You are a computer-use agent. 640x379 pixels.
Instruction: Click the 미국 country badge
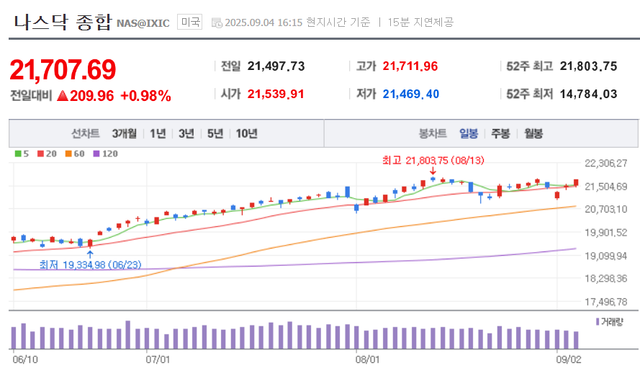tap(190, 22)
